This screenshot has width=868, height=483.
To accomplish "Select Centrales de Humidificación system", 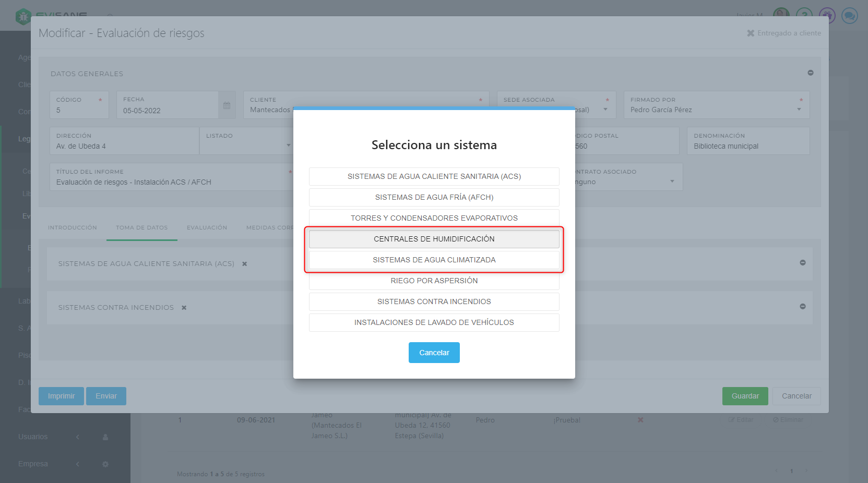I will pyautogui.click(x=434, y=239).
